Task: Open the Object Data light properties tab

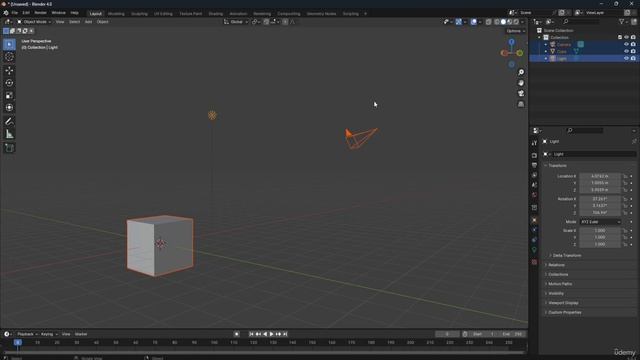Action: (534, 250)
